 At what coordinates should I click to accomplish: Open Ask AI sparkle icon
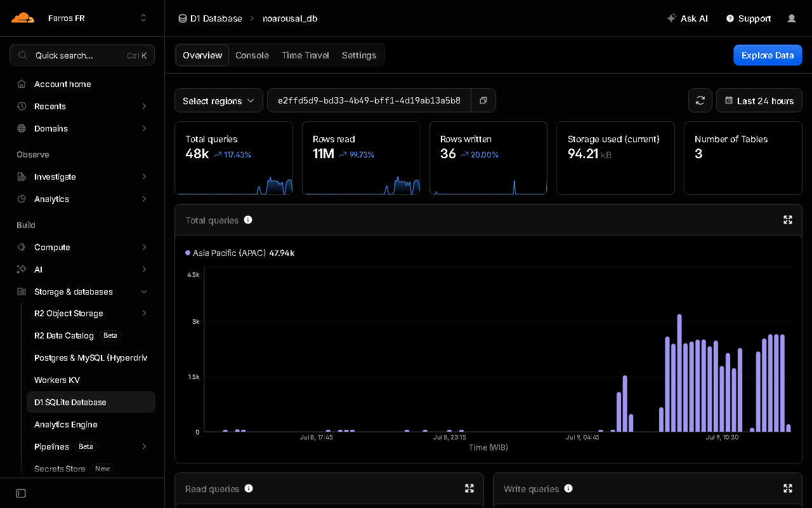click(671, 18)
